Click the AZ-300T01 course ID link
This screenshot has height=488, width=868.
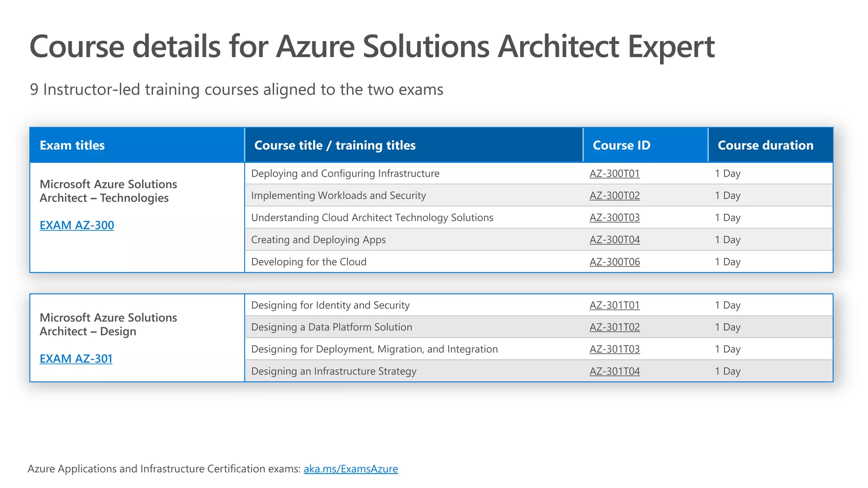615,173
